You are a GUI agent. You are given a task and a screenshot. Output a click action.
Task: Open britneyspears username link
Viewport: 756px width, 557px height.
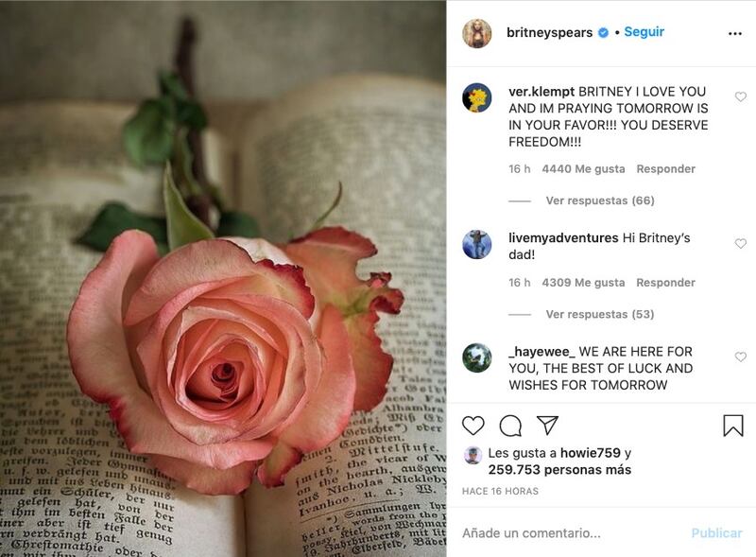pyautogui.click(x=550, y=32)
